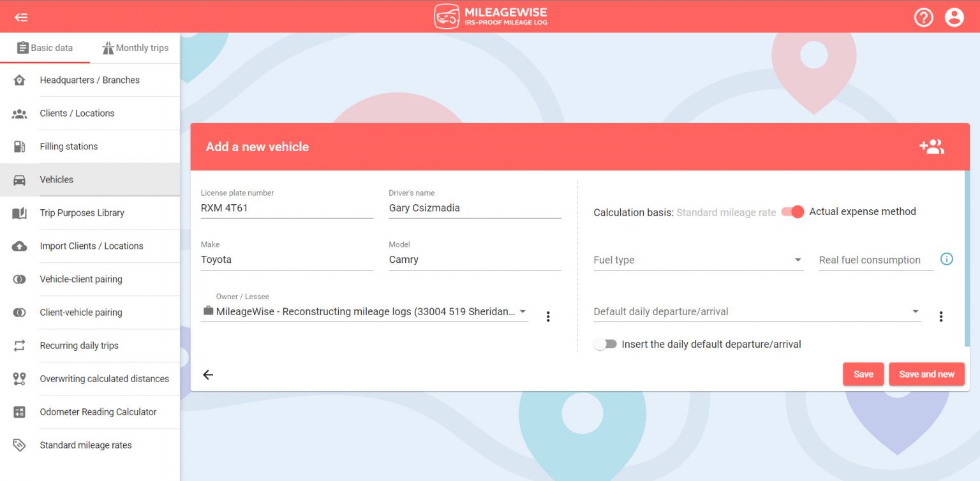
Task: Switch to the Monthly trips tab
Action: click(x=135, y=48)
